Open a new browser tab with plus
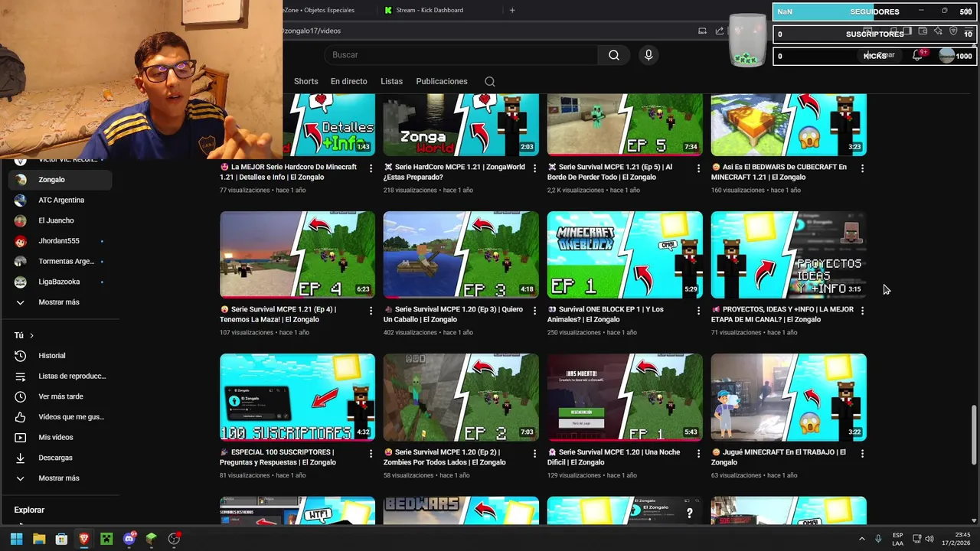The height and width of the screenshot is (551, 980). pos(512,10)
